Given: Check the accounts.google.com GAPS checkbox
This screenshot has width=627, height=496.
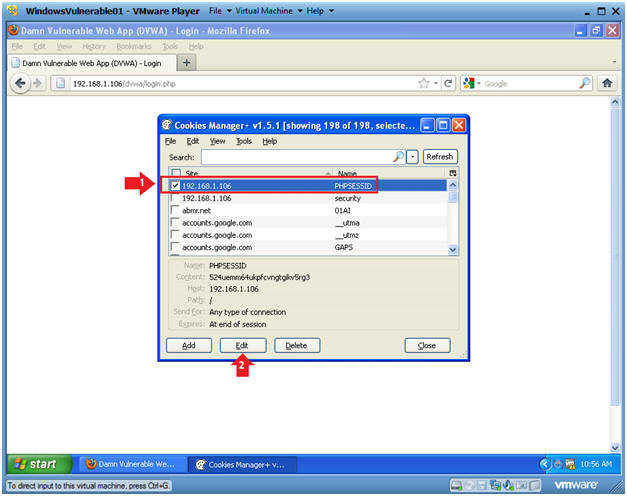Looking at the screenshot, I should coord(175,247).
